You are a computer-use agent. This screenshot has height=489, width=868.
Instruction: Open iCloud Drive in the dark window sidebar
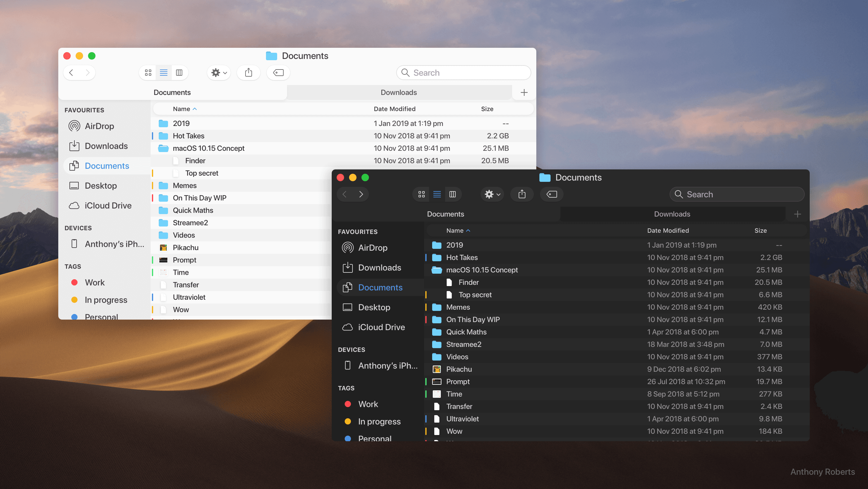click(381, 327)
